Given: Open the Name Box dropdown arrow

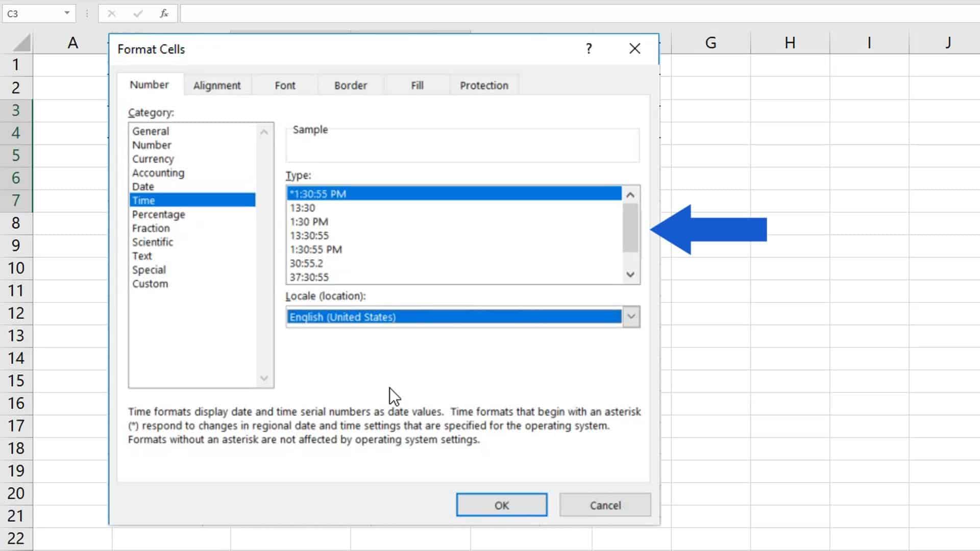Looking at the screenshot, I should (66, 14).
